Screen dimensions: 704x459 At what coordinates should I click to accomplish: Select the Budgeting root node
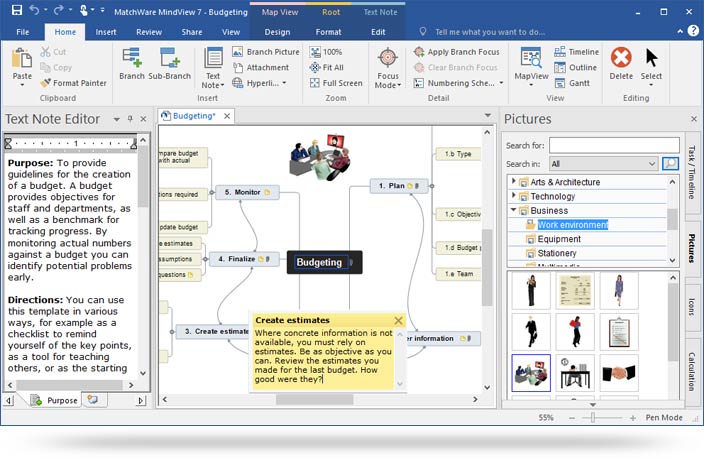324,262
